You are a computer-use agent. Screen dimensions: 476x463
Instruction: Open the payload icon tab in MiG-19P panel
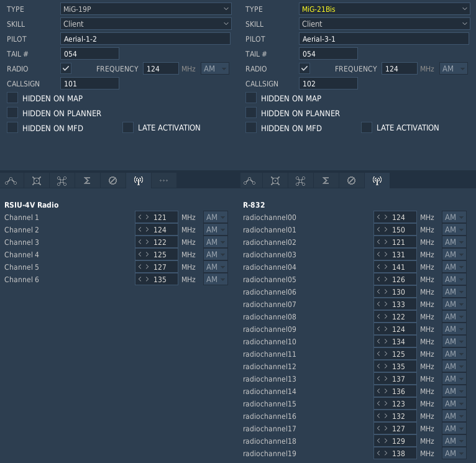coord(37,181)
